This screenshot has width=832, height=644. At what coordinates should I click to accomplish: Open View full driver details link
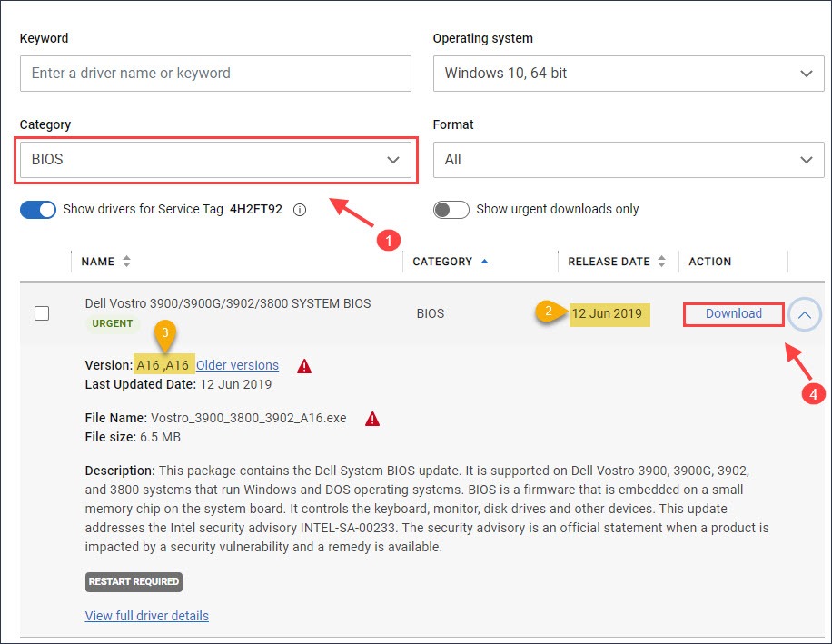click(x=147, y=616)
